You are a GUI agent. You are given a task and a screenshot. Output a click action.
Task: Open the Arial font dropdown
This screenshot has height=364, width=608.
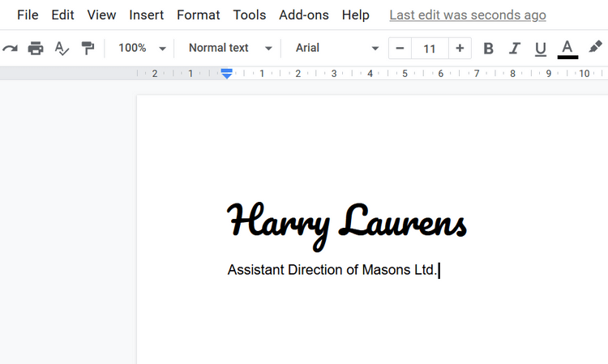336,49
